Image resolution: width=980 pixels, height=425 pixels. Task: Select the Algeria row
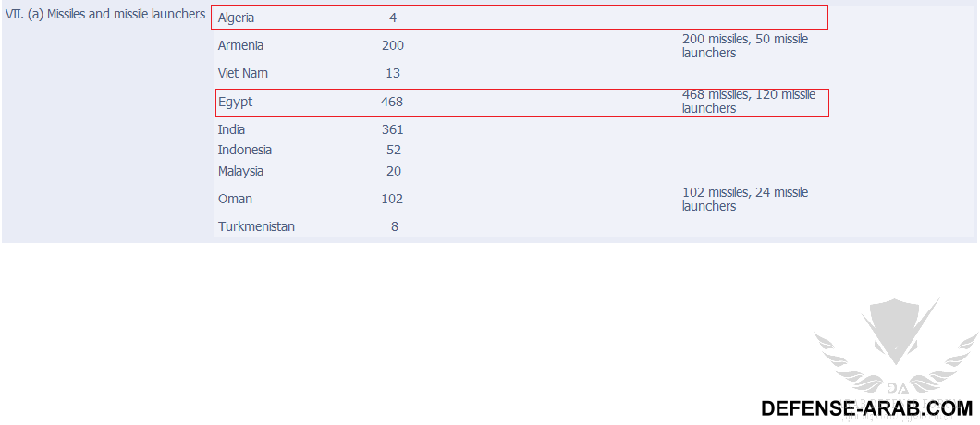coord(521,18)
